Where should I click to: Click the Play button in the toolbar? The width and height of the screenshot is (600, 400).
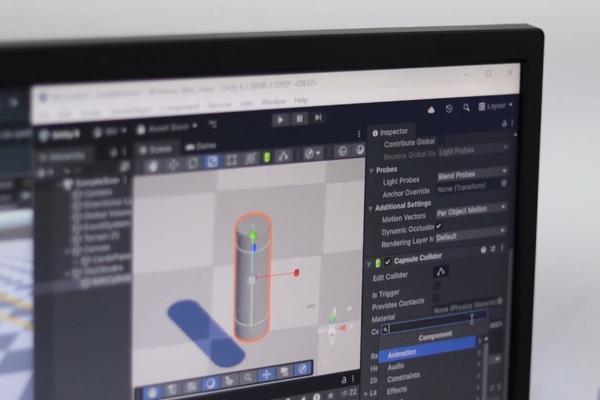click(x=280, y=120)
